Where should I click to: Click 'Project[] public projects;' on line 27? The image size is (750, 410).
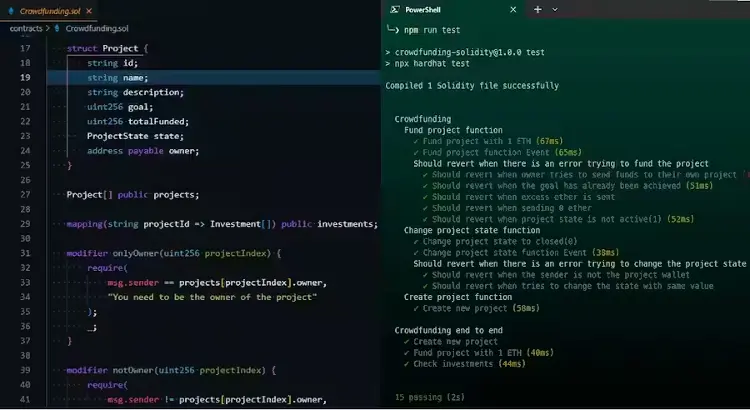132,195
